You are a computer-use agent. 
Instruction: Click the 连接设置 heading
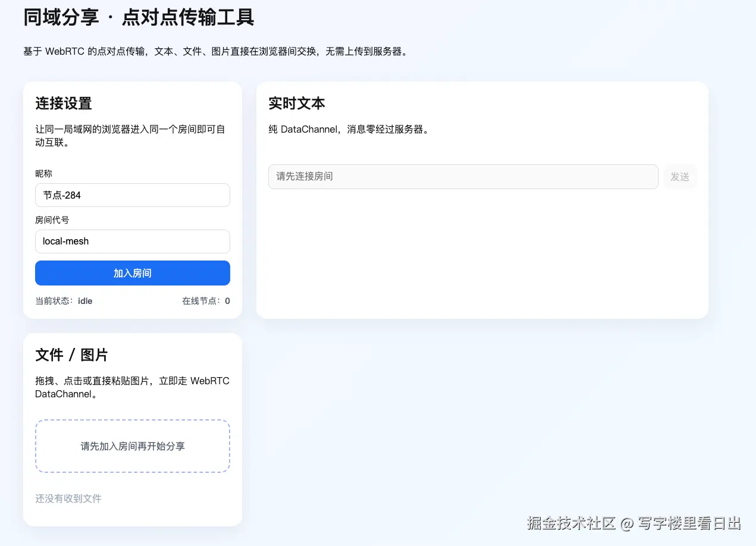[x=64, y=103]
